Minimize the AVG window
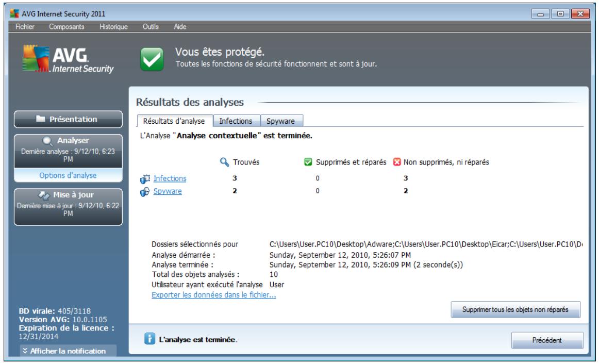 point(541,14)
